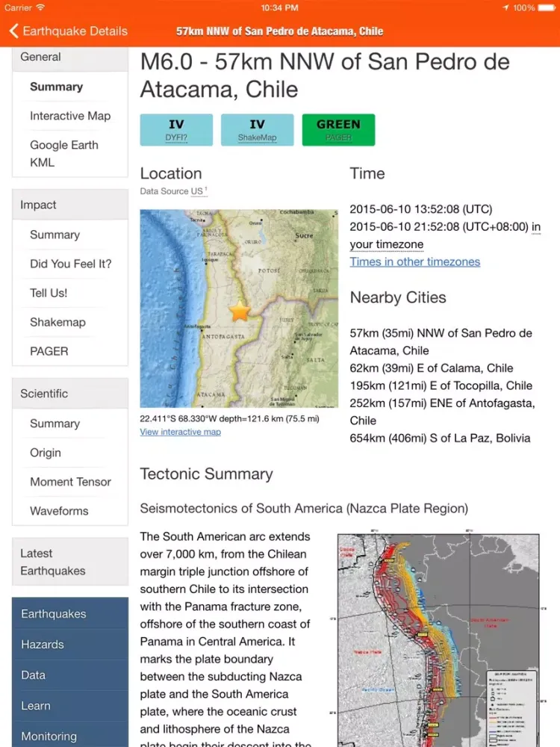
Task: Tap the Location heading
Action: 171,173
